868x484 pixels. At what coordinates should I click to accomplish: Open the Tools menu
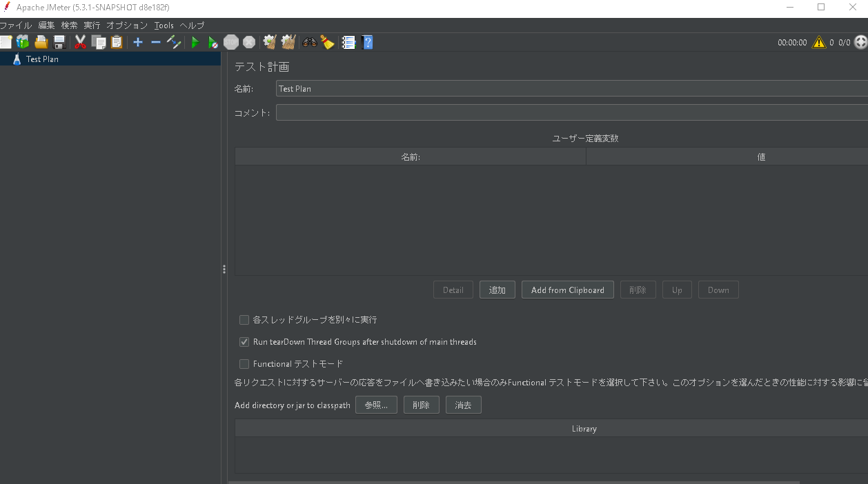[164, 26]
